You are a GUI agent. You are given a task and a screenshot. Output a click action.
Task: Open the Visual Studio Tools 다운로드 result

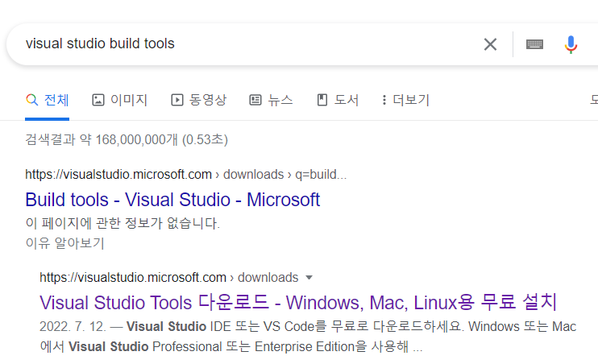298,302
